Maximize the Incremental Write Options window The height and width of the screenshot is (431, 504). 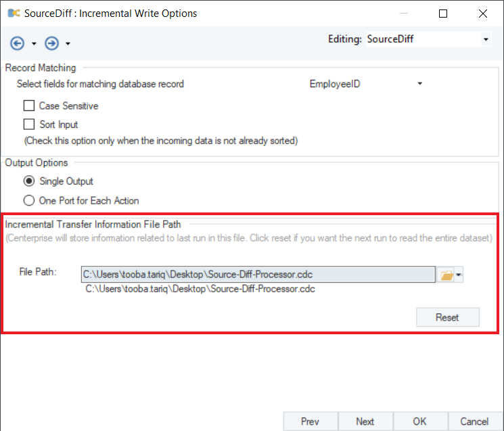(443, 14)
